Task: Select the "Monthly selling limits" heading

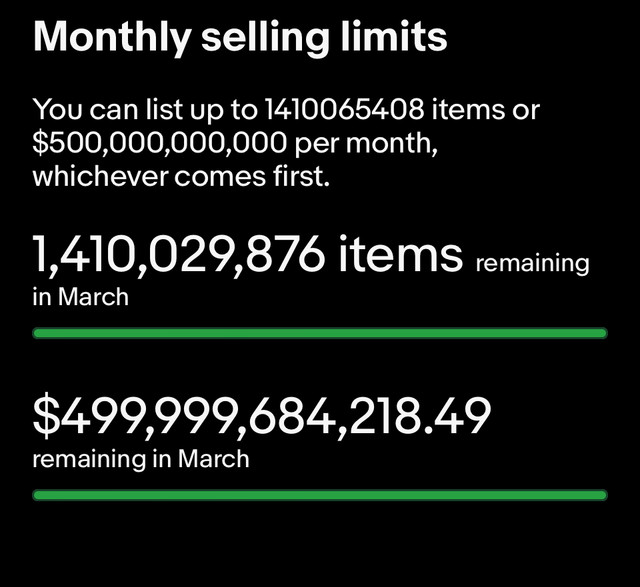Action: (240, 38)
